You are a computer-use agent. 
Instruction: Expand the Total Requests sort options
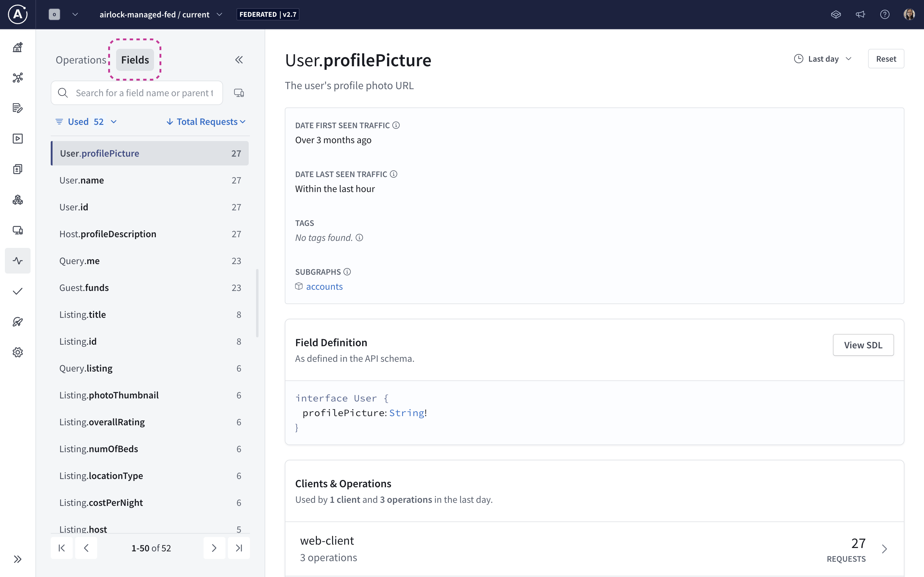pyautogui.click(x=205, y=122)
